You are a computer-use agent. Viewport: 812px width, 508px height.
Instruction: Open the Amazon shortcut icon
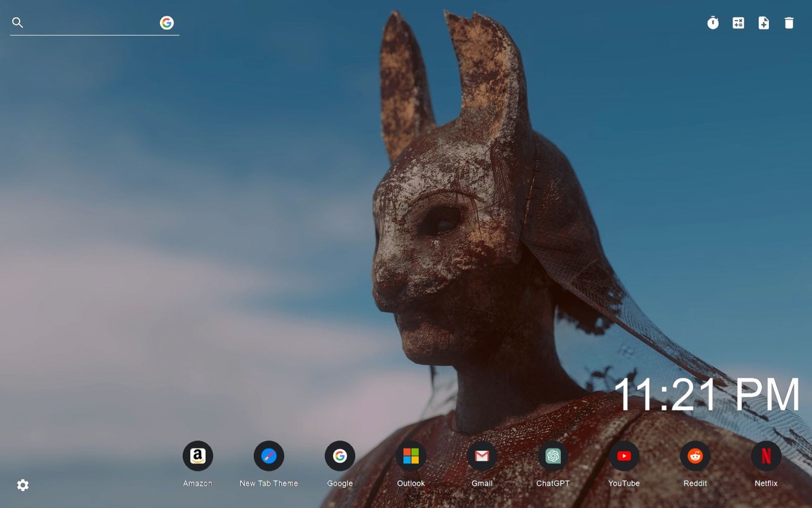[x=198, y=456]
